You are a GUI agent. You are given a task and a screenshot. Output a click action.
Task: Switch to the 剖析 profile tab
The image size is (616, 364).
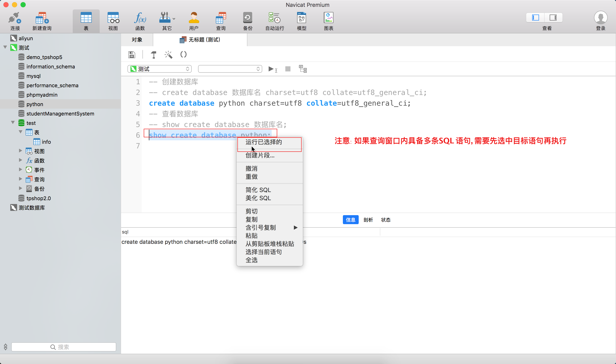point(368,220)
